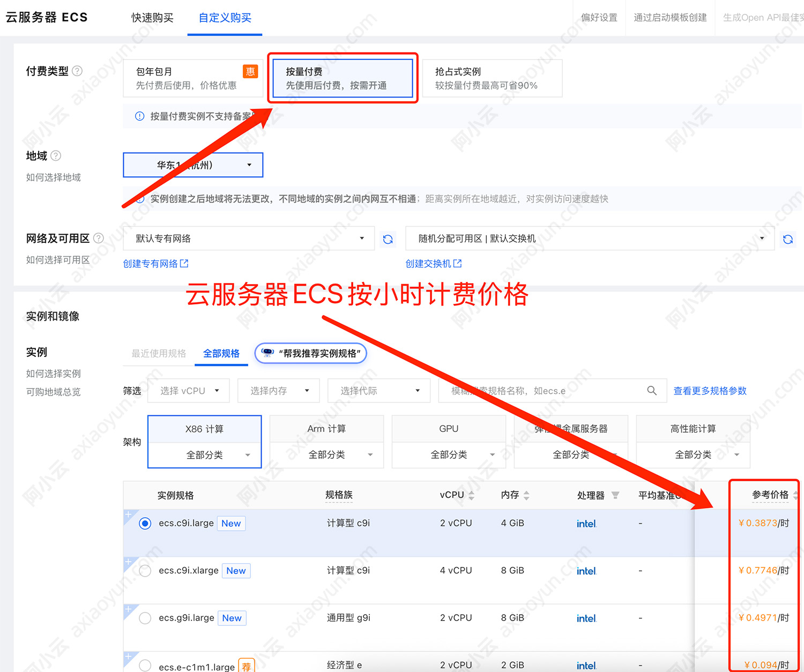This screenshot has height=672, width=804.
Task: Select the 高性能计算 architecture tab
Action: [x=693, y=429]
